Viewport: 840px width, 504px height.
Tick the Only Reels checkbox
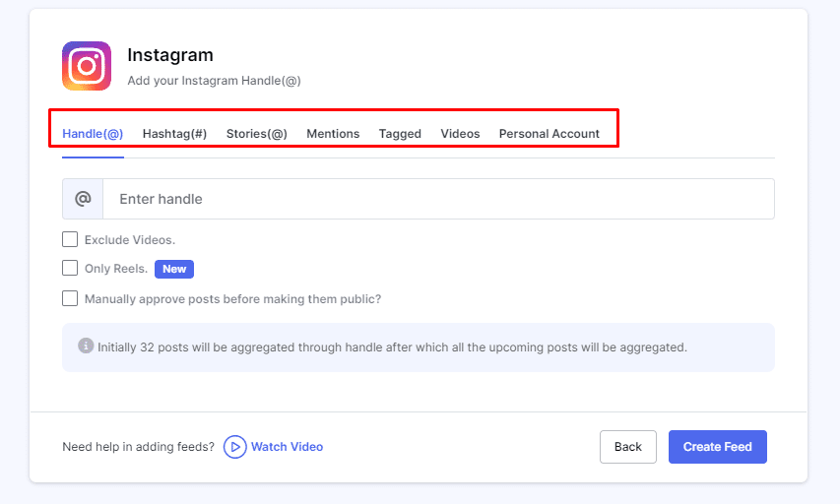[x=70, y=268]
